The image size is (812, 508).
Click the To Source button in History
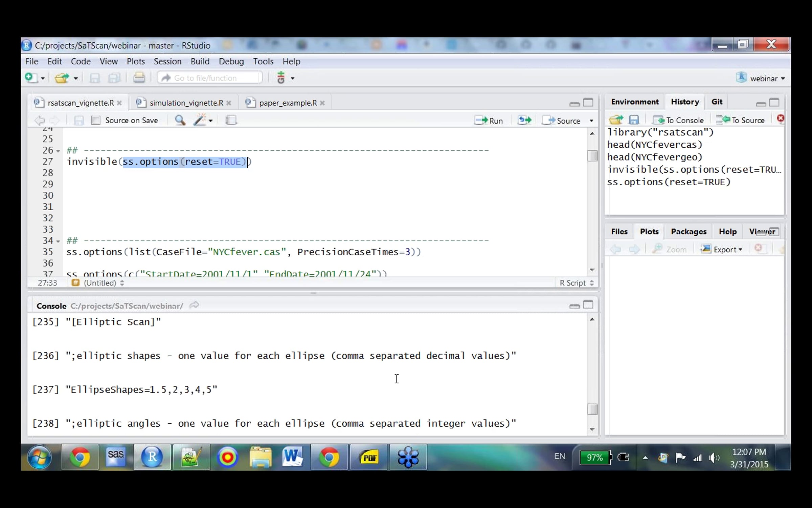[740, 120]
